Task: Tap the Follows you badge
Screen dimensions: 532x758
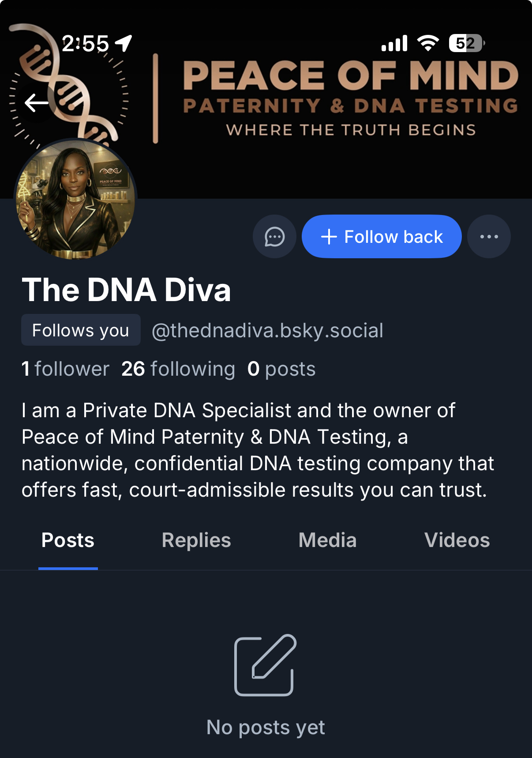Action: [81, 330]
